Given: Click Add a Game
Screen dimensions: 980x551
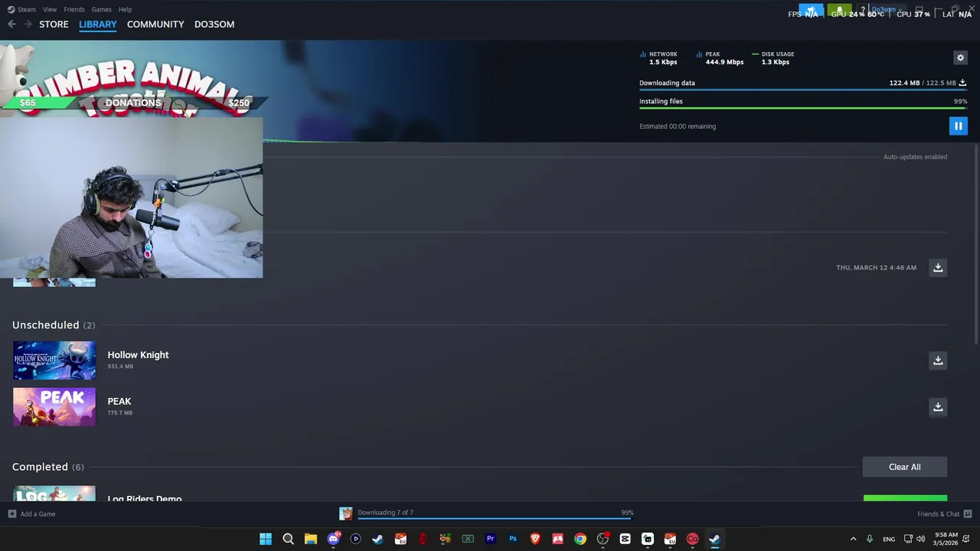Looking at the screenshot, I should 32,514.
